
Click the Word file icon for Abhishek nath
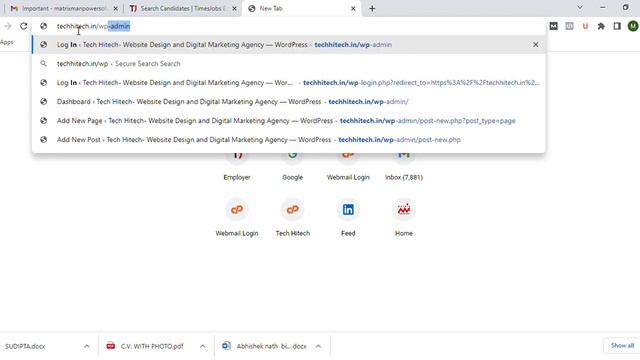click(x=227, y=346)
